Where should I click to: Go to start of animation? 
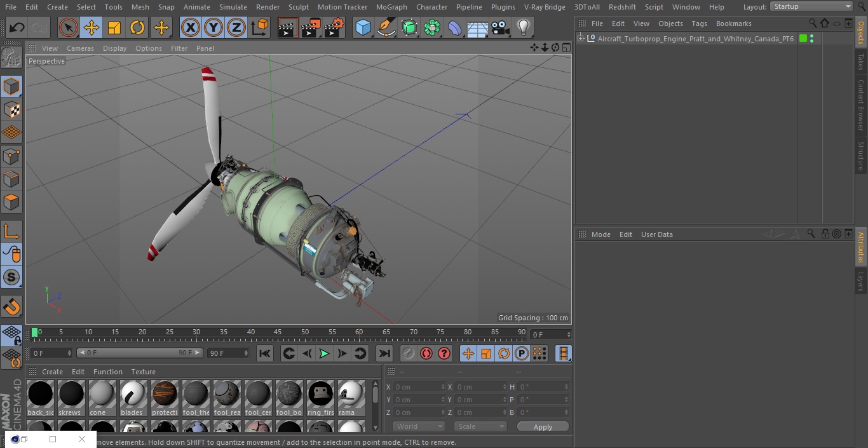[265, 353]
